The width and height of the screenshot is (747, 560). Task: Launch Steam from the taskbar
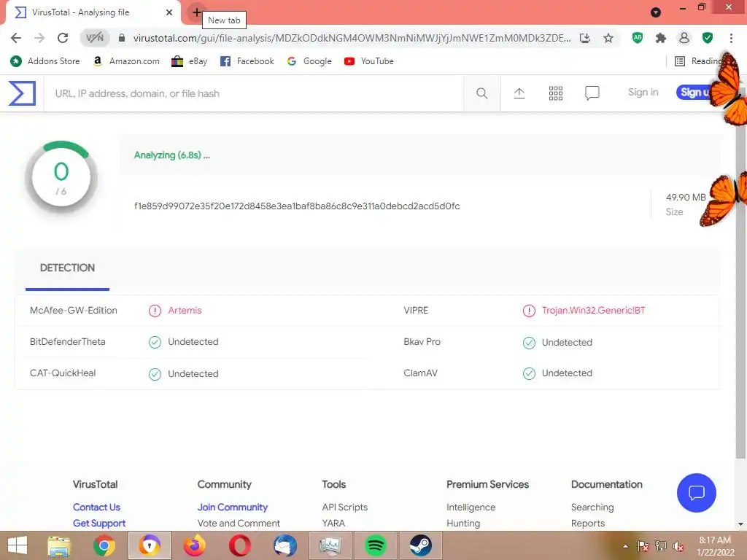pos(421,545)
